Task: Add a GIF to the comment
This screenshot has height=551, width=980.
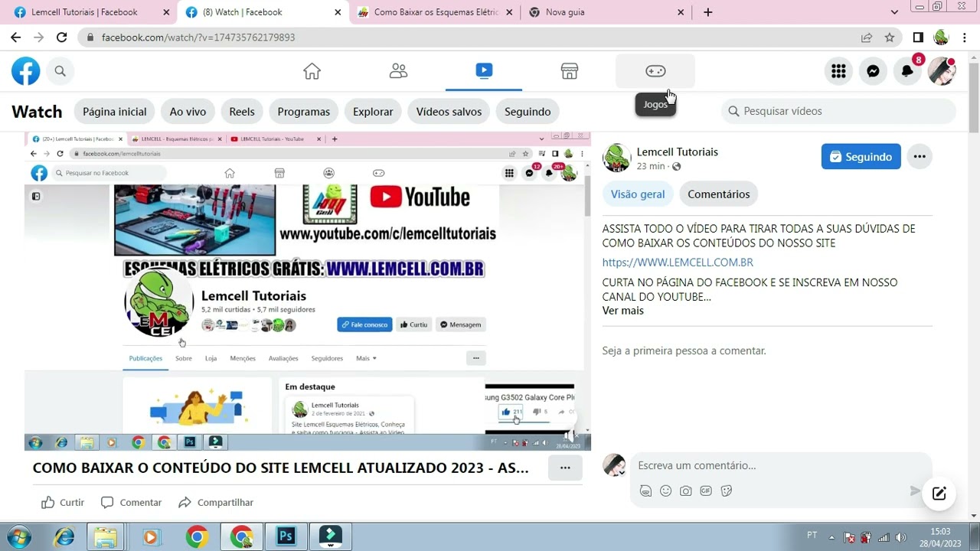Action: pyautogui.click(x=706, y=491)
